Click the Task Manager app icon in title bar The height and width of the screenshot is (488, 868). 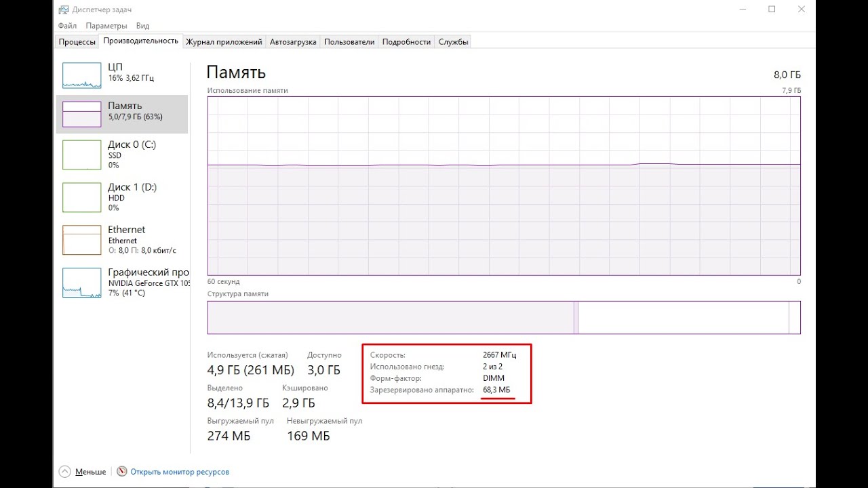coord(63,10)
